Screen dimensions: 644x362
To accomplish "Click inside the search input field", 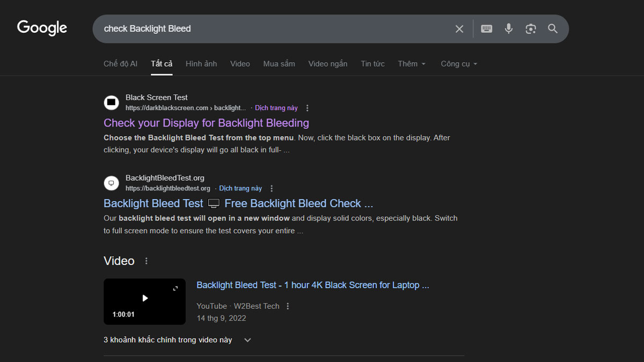I will click(268, 29).
